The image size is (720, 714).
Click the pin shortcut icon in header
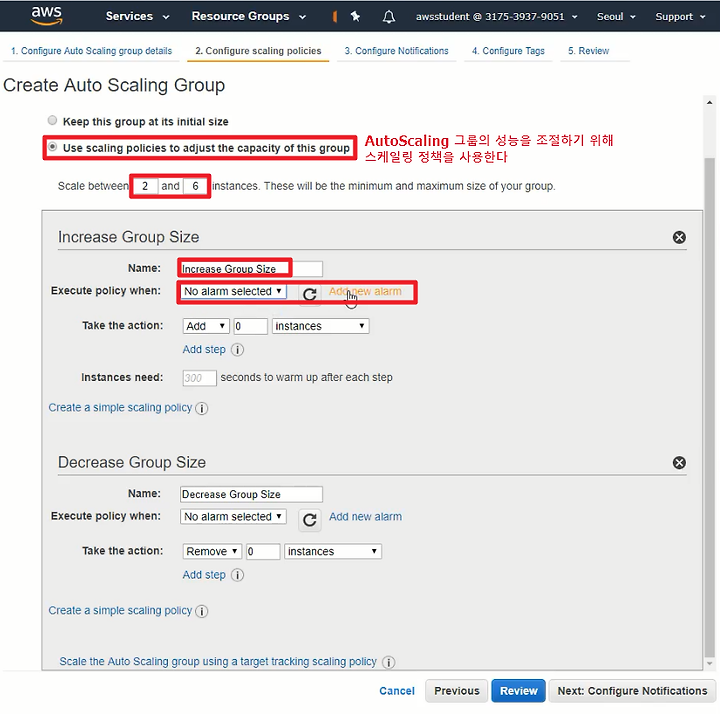click(355, 17)
